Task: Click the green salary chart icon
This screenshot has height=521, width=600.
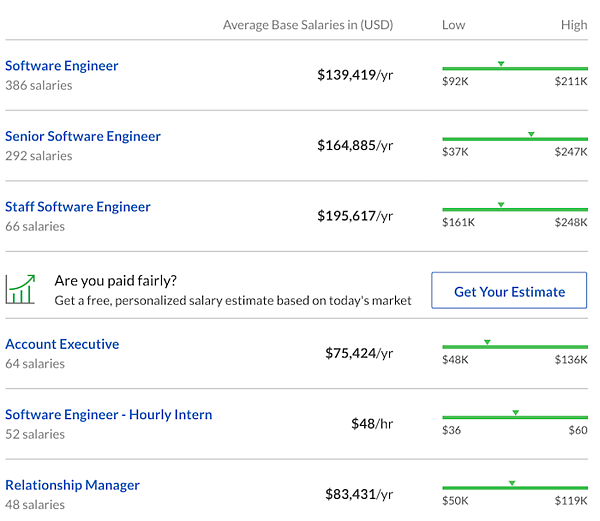Action: (21, 289)
